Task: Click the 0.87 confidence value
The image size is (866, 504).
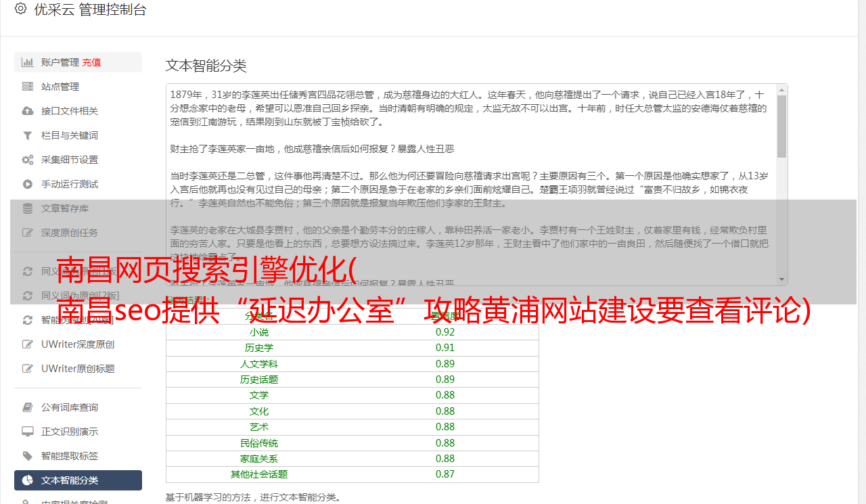Action: [445, 474]
